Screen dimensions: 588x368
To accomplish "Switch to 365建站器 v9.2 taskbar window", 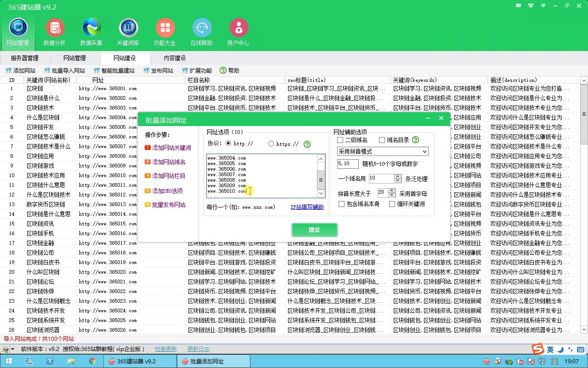I will (x=141, y=361).
